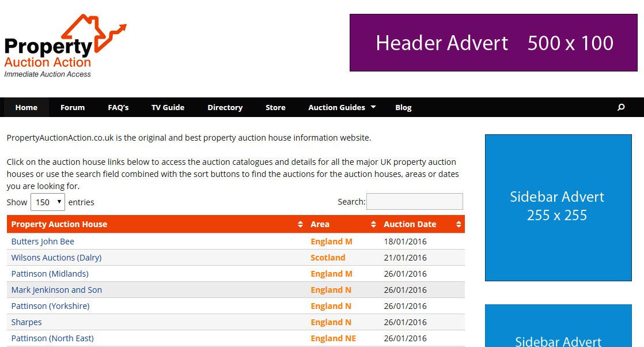Select England N in the Mark Jenkinson row
This screenshot has height=347, width=644.
click(331, 290)
